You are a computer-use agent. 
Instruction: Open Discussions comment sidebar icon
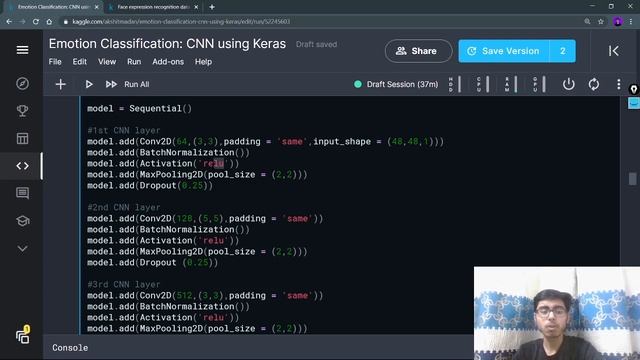(22, 193)
